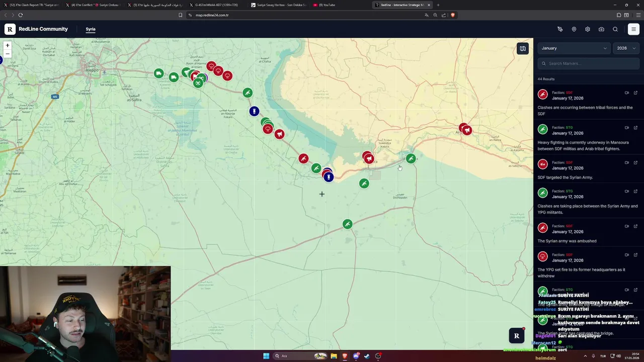This screenshot has width=644, height=362.
Task: Click the location pin icon in top toolbar
Action: coord(574,29)
